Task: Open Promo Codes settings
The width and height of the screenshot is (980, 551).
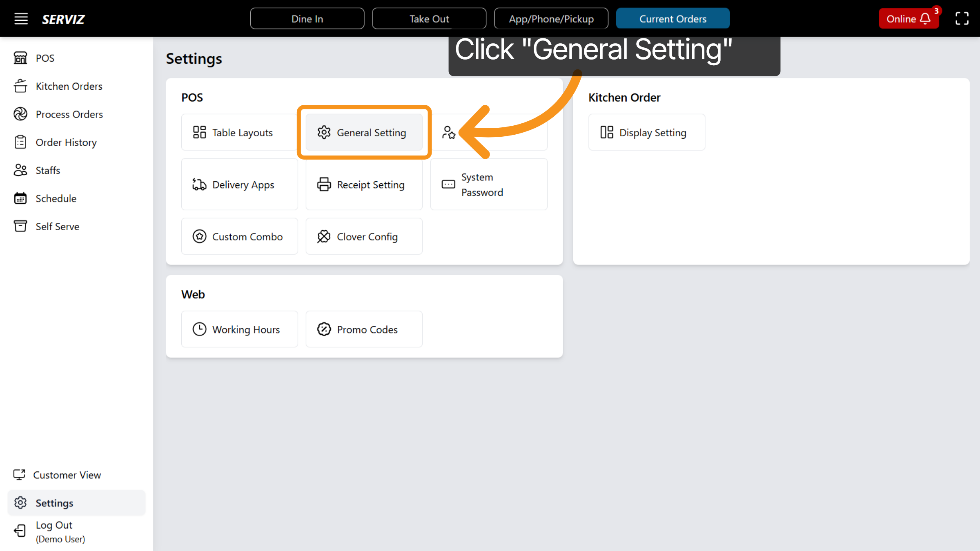Action: [x=364, y=329]
